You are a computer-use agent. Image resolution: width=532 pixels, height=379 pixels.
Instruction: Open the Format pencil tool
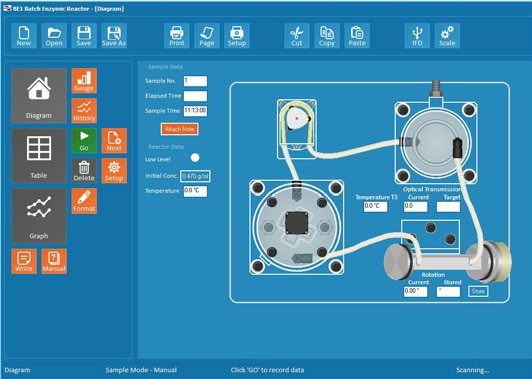(x=84, y=201)
